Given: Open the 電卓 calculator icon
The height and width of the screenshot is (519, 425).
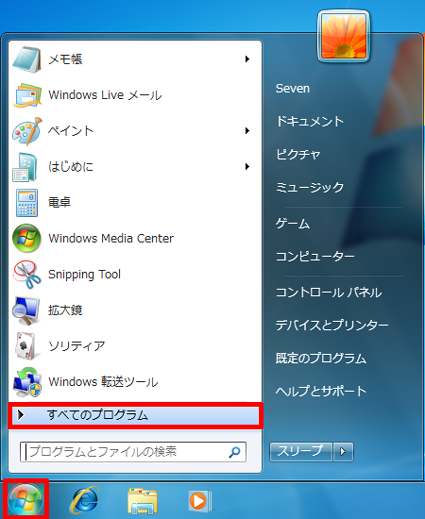Looking at the screenshot, I should (27, 203).
